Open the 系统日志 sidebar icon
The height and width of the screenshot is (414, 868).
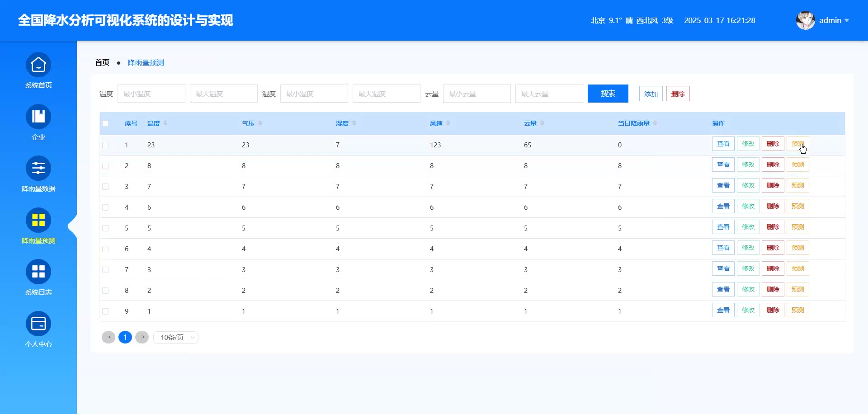tap(38, 272)
